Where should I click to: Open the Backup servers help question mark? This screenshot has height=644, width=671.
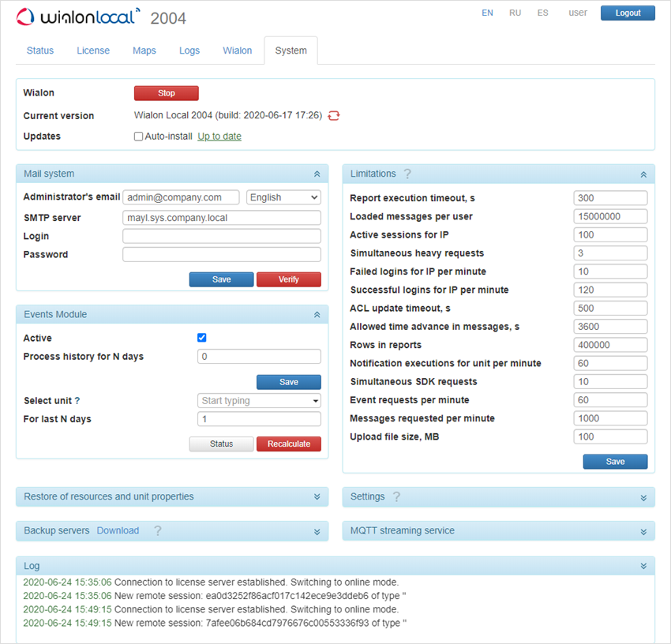[158, 531]
